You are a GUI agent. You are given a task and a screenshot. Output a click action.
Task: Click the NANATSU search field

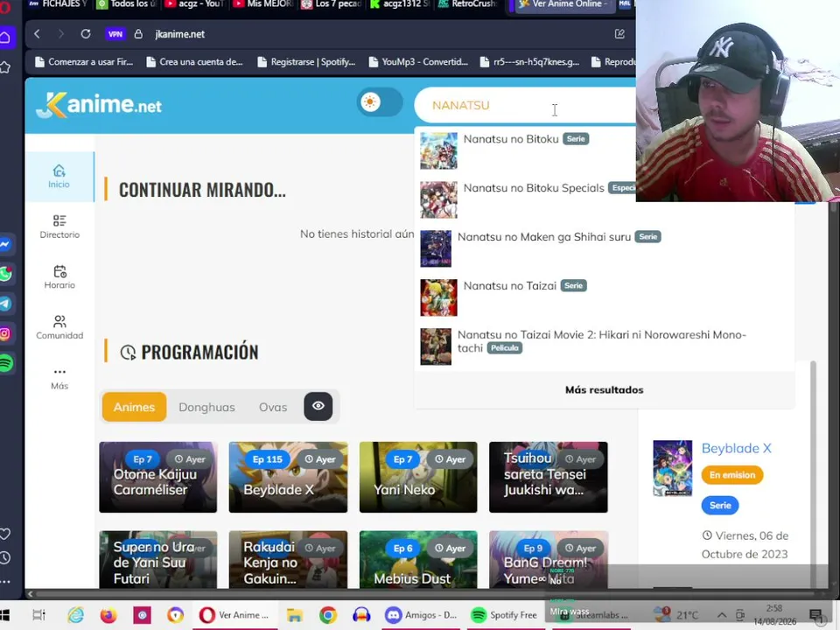tap(525, 105)
